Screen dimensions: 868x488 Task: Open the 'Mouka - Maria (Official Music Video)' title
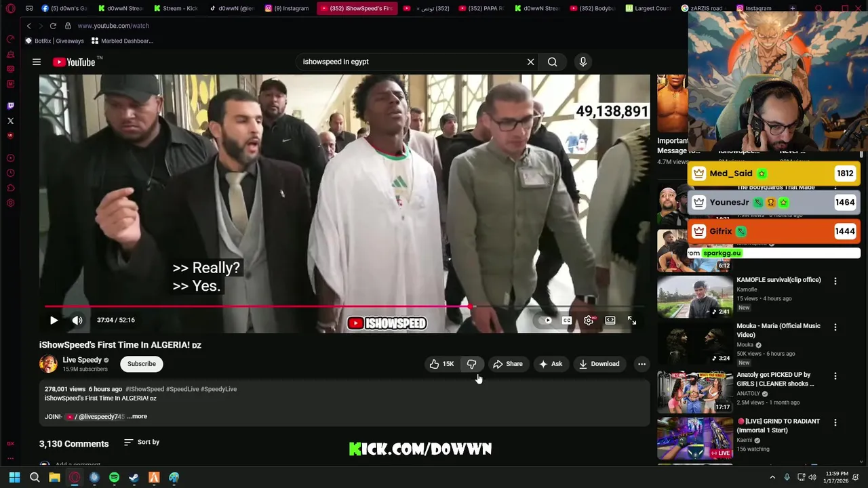click(778, 330)
